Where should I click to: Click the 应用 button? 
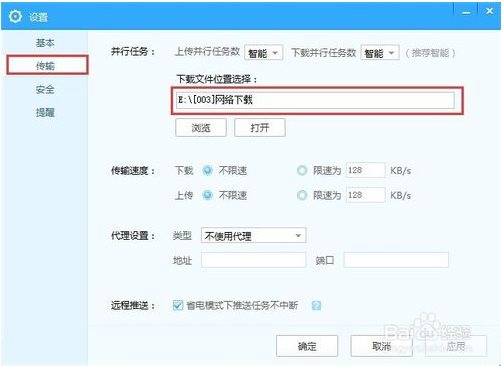coord(456,346)
